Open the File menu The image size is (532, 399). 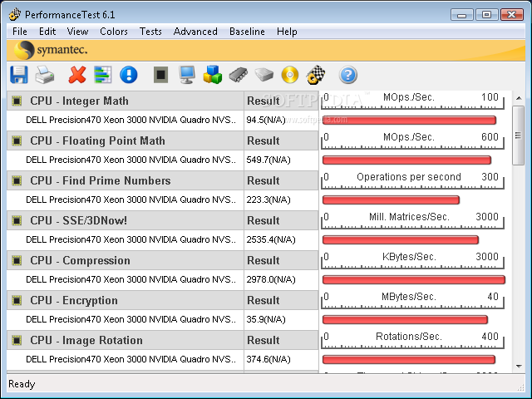pos(20,32)
